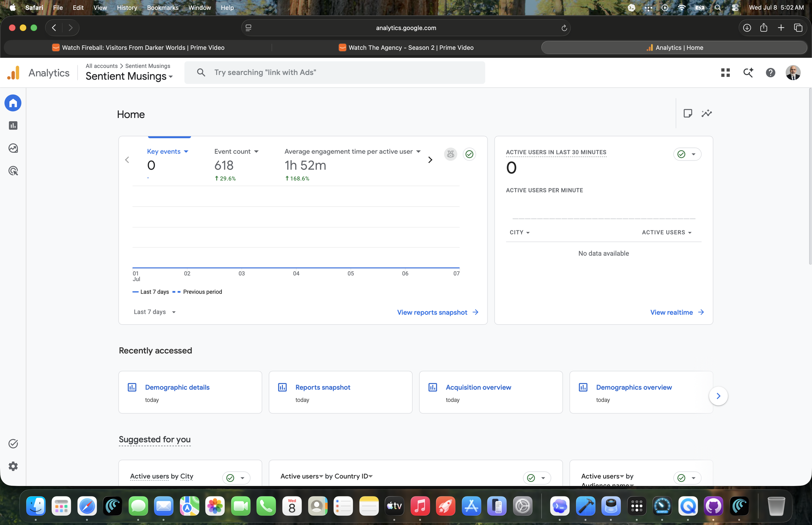This screenshot has height=525, width=812.
Task: Open the Explore icon in the sidebar
Action: pos(13,148)
